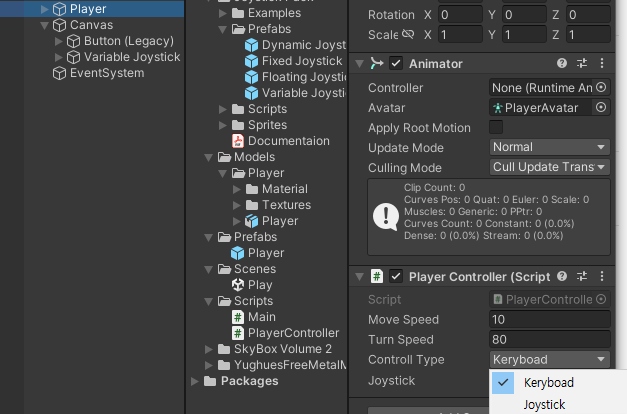Click the Scale Y value field
The height and width of the screenshot is (414, 627).
click(524, 35)
